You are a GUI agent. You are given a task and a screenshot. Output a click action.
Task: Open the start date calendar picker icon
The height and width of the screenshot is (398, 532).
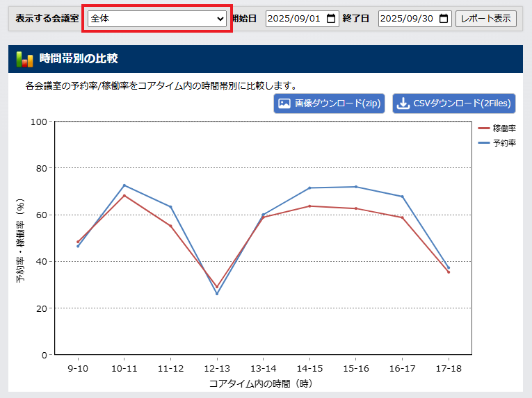(x=331, y=19)
